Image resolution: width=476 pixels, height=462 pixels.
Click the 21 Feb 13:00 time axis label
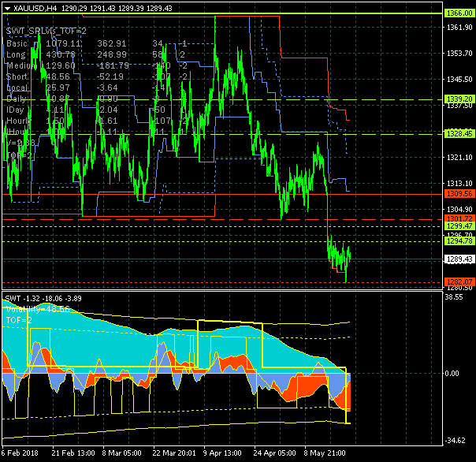73,453
